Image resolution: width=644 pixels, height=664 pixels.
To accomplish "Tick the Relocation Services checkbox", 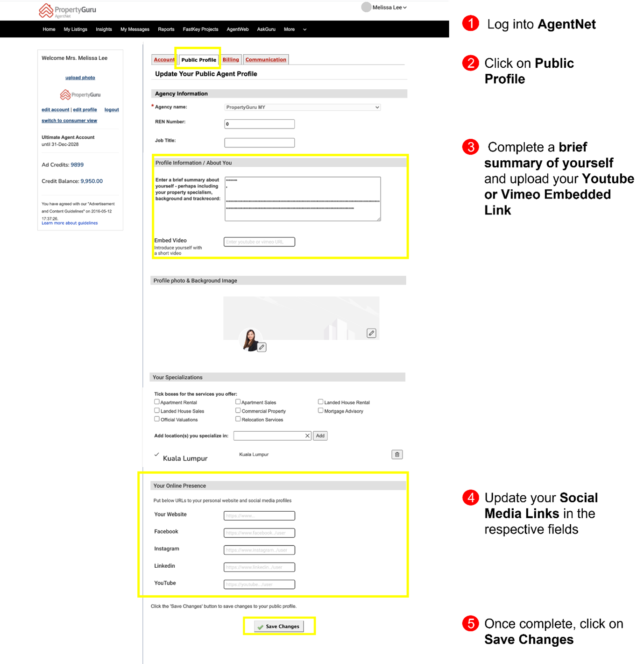I will pyautogui.click(x=238, y=419).
